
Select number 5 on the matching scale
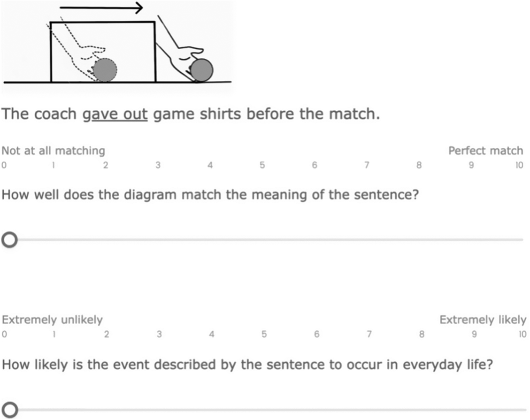[262, 165]
